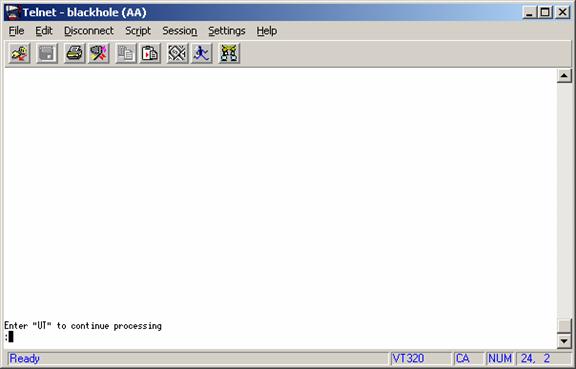The image size is (576, 369).
Task: Click the binoculars find icon
Action: click(x=229, y=54)
